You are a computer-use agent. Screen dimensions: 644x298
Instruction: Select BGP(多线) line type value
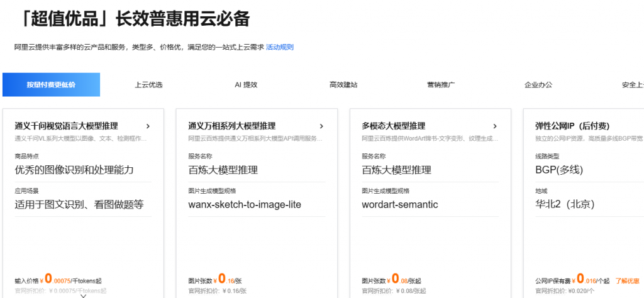point(559,170)
